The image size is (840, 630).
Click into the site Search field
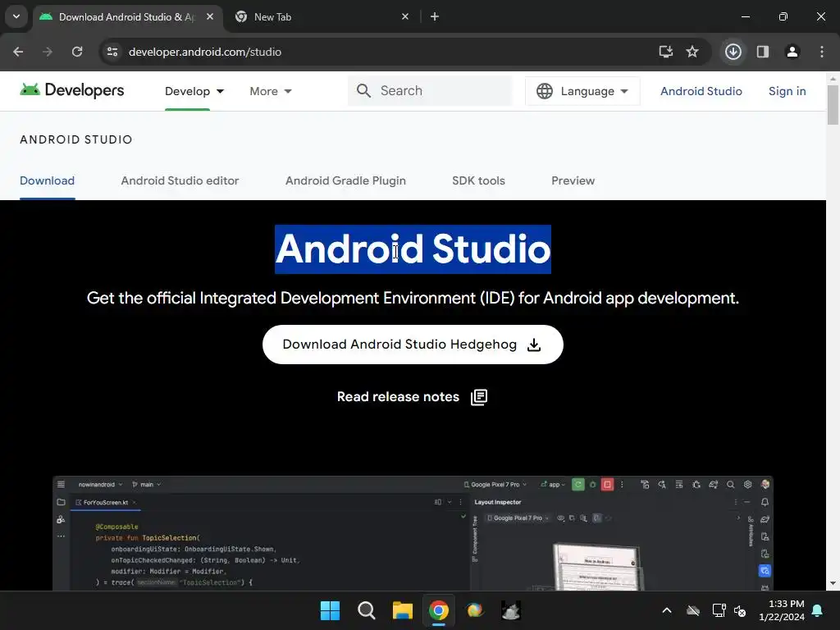(x=430, y=91)
